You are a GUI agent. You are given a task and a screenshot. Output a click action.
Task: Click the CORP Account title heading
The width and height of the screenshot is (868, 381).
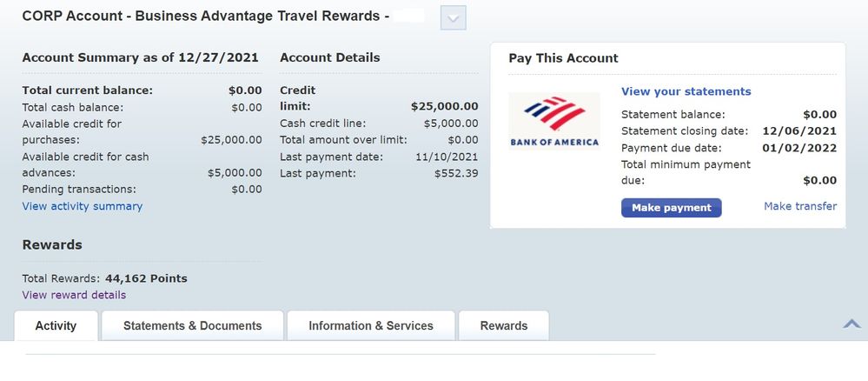(x=204, y=17)
